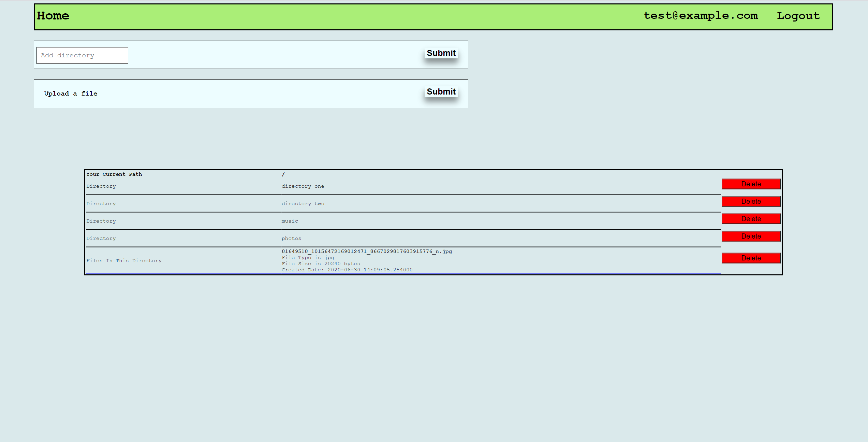Click the Files In This Directory label
868x442 pixels.
point(124,261)
